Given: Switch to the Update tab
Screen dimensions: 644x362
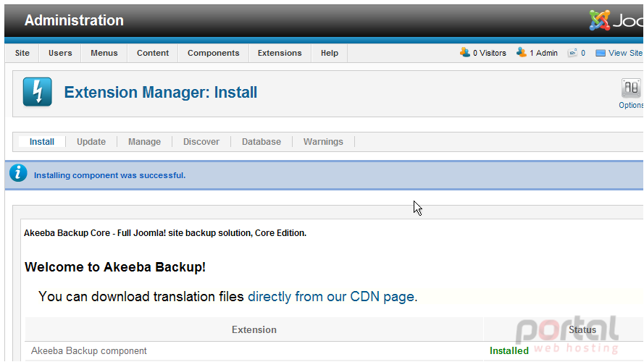Looking at the screenshot, I should coord(91,142).
